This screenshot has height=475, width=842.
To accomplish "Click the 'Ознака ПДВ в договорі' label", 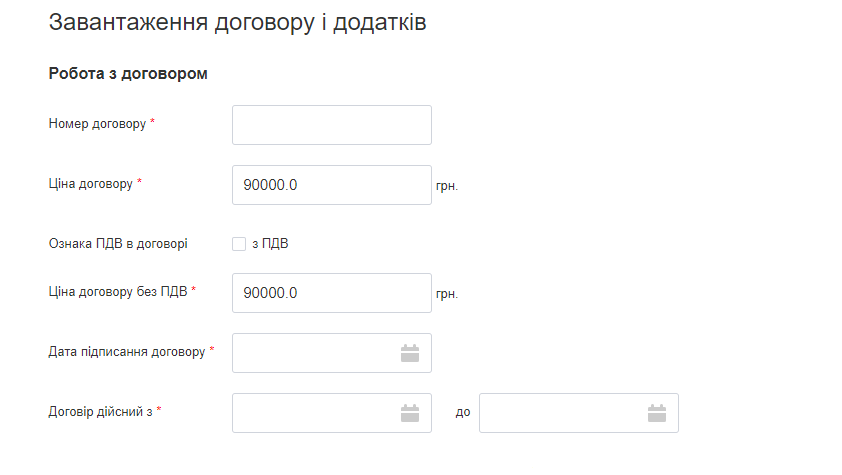I will coord(117,243).
